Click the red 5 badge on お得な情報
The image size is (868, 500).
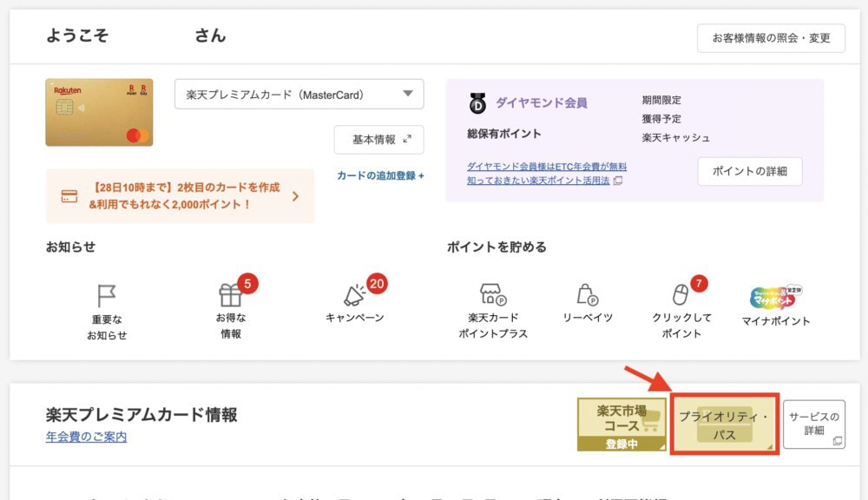tap(247, 284)
